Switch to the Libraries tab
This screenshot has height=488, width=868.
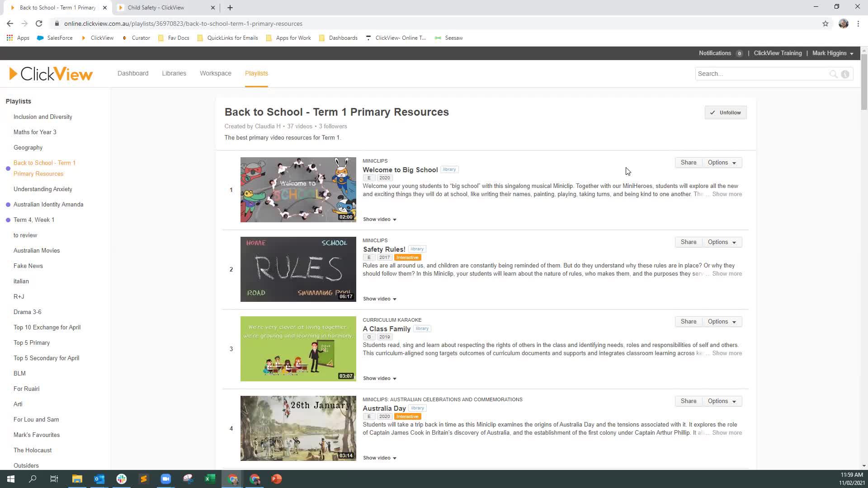174,73
